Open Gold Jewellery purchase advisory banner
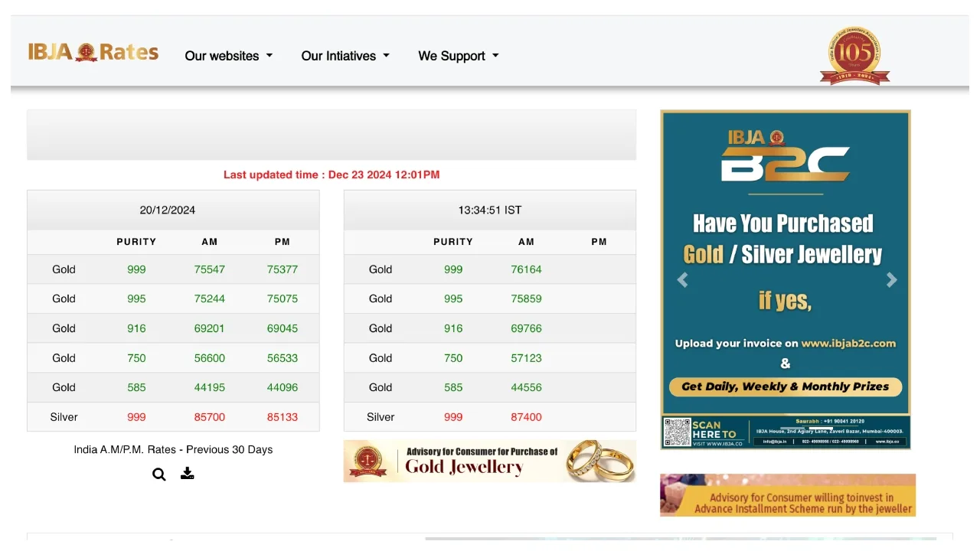Image resolution: width=980 pixels, height=551 pixels. [x=490, y=461]
